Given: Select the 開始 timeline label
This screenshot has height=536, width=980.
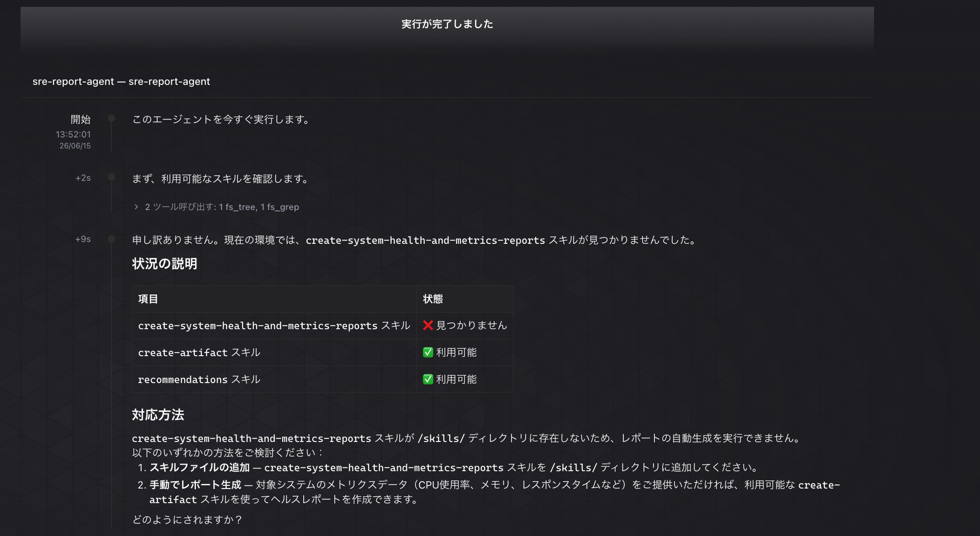Looking at the screenshot, I should 81,120.
